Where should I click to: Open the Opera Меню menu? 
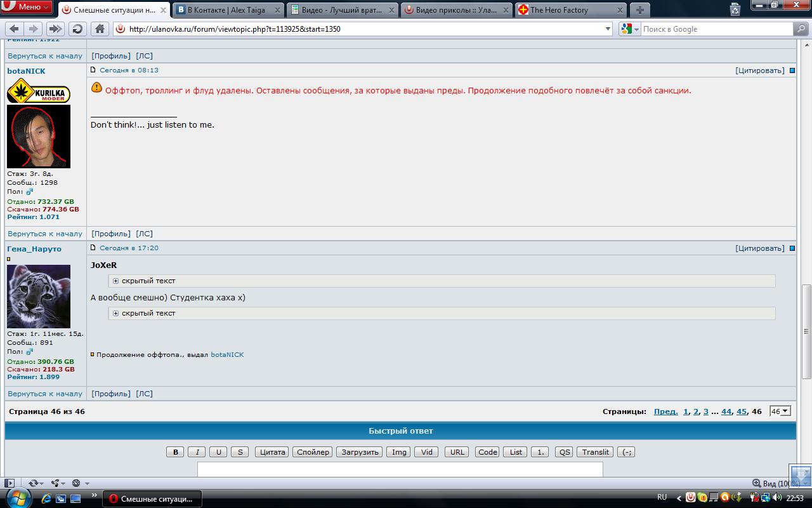coord(27,7)
